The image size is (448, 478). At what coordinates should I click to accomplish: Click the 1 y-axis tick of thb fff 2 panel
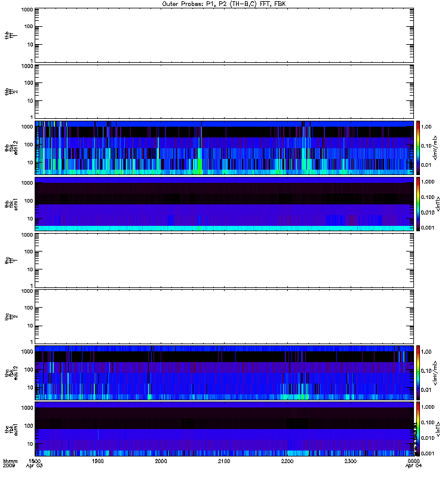(x=32, y=117)
